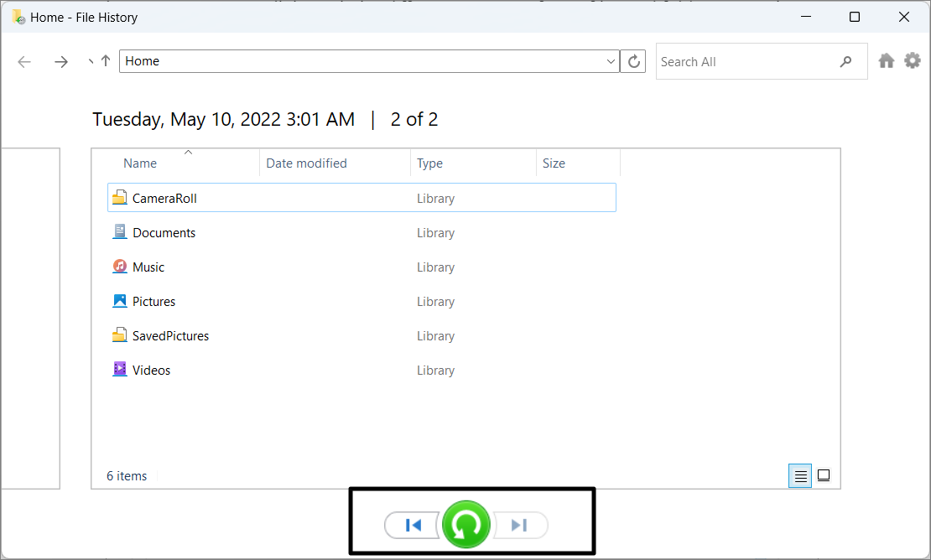Click the CameraRoll name text
The height and width of the screenshot is (560, 931).
(164, 199)
